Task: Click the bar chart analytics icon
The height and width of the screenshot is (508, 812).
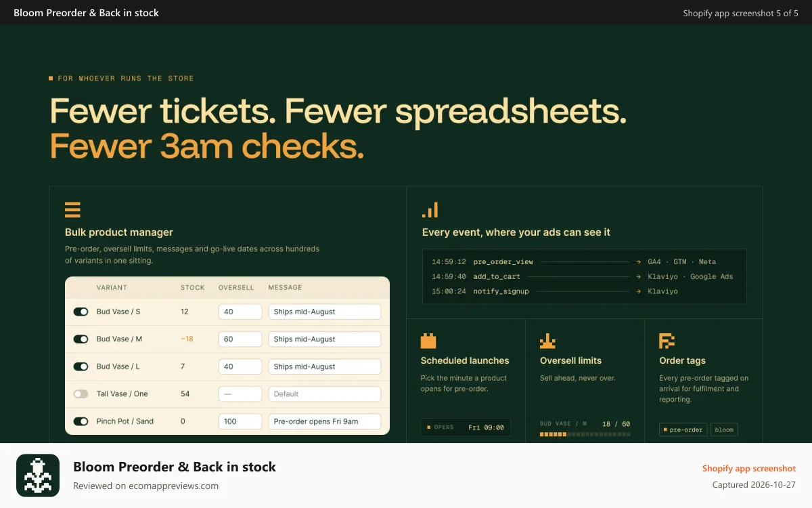Action: (x=430, y=209)
